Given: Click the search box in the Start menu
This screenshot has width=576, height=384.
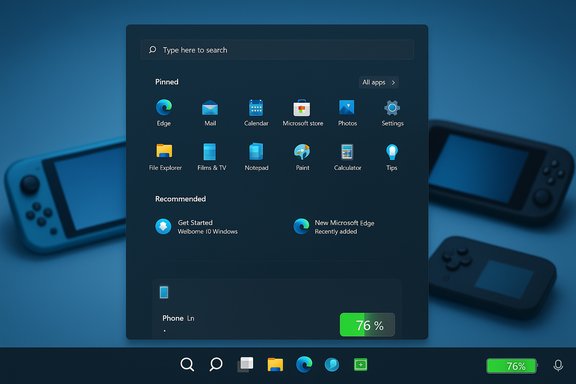Looking at the screenshot, I should (x=277, y=50).
